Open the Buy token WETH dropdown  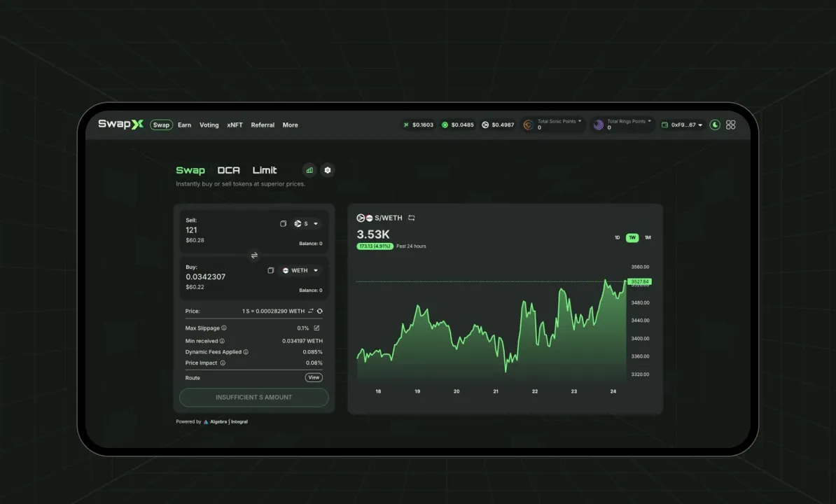[300, 271]
